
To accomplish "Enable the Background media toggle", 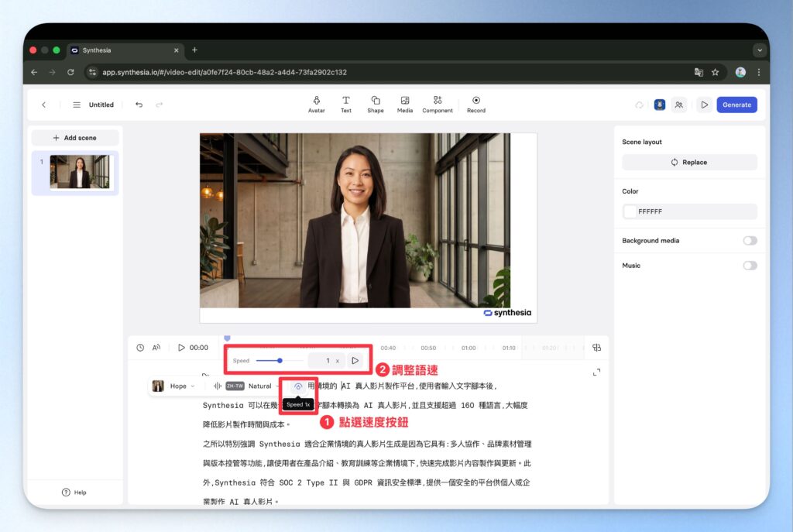I will (749, 241).
